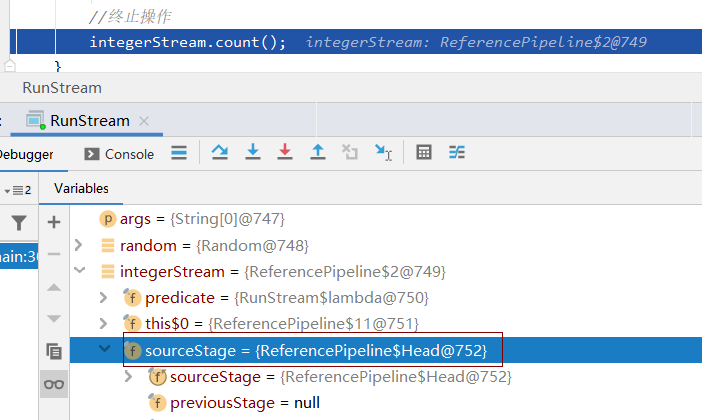
Task: Click the frames filter funnel icon
Action: point(19,223)
